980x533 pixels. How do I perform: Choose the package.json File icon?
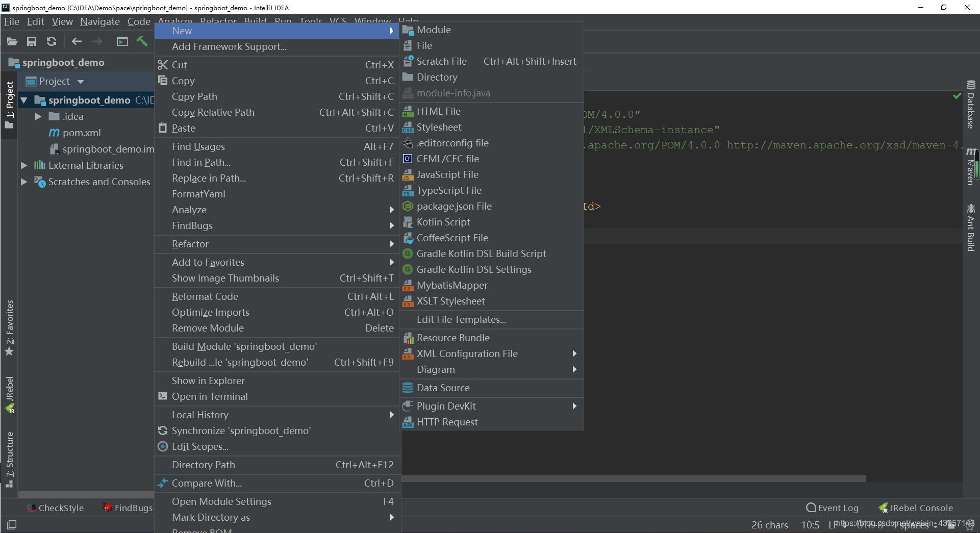408,207
